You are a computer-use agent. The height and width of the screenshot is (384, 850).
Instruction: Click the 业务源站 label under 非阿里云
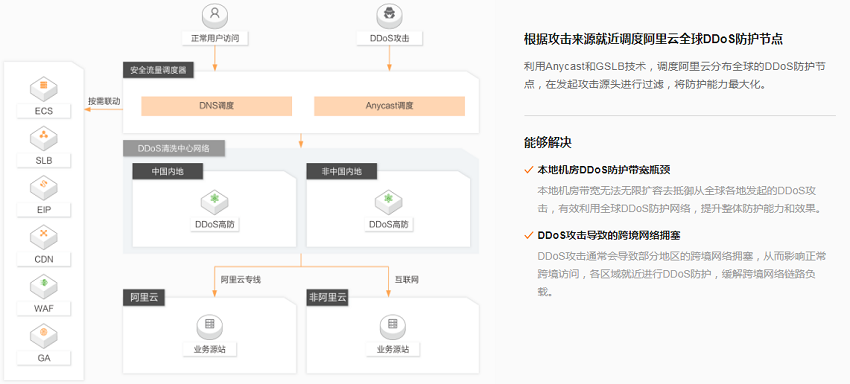(x=392, y=349)
